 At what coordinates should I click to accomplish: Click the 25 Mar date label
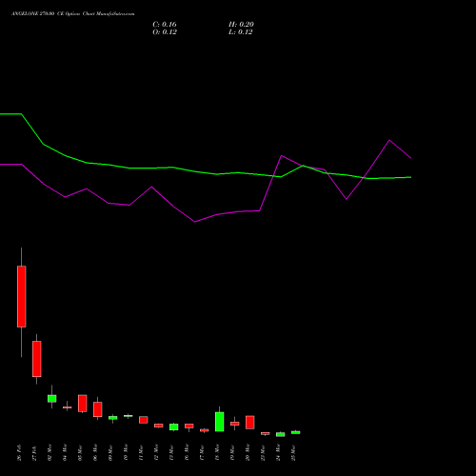pos(293,453)
